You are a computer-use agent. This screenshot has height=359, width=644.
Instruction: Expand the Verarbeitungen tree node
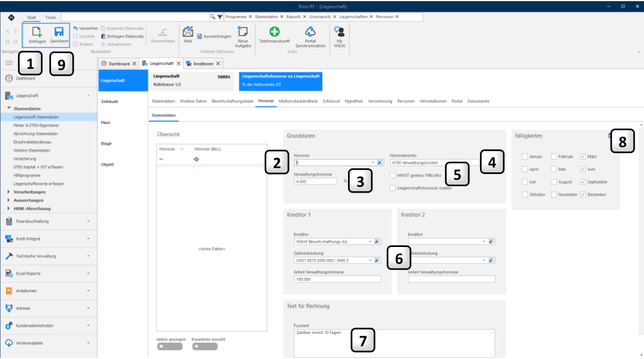pyautogui.click(x=9, y=192)
